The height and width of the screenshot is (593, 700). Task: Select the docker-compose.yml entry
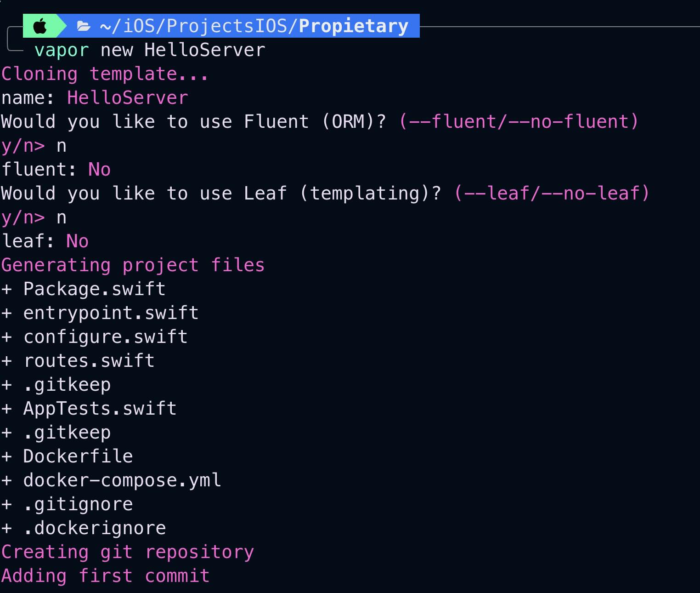pos(122,480)
